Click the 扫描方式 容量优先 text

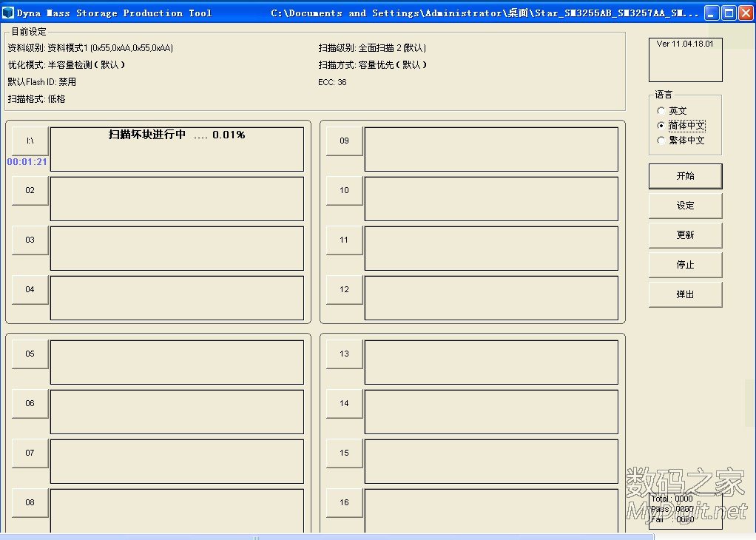[372, 65]
